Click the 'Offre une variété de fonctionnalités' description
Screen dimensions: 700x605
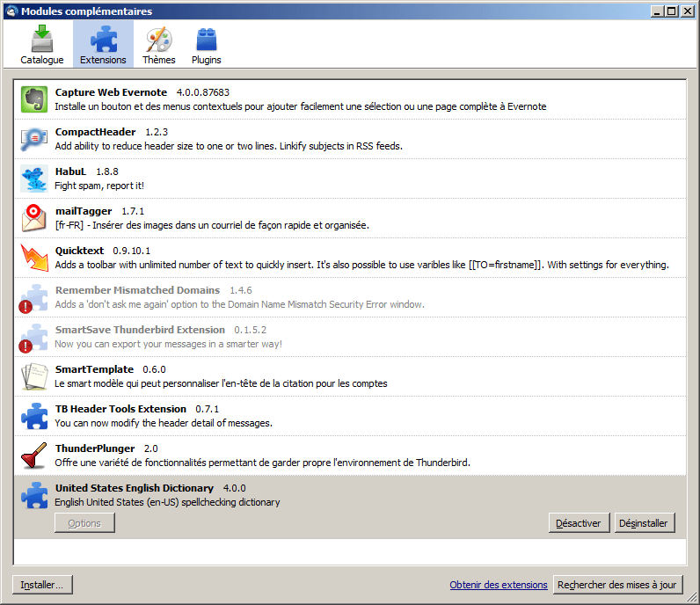coord(262,463)
